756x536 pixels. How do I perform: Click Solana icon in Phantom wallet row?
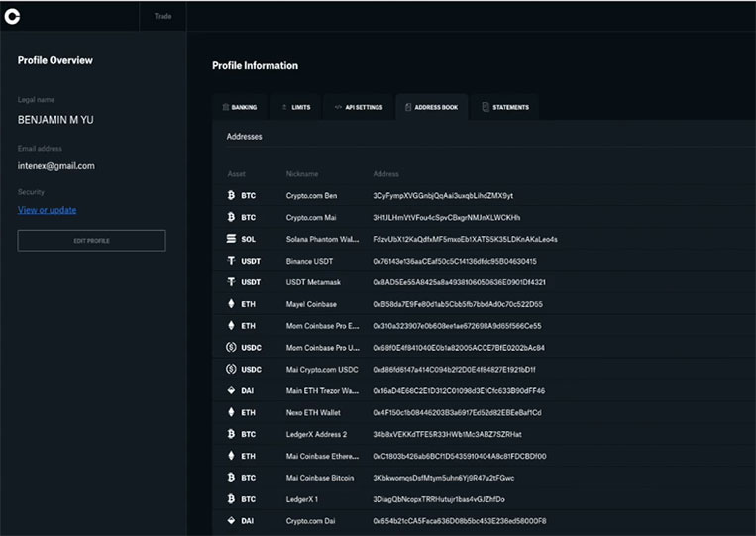(231, 239)
